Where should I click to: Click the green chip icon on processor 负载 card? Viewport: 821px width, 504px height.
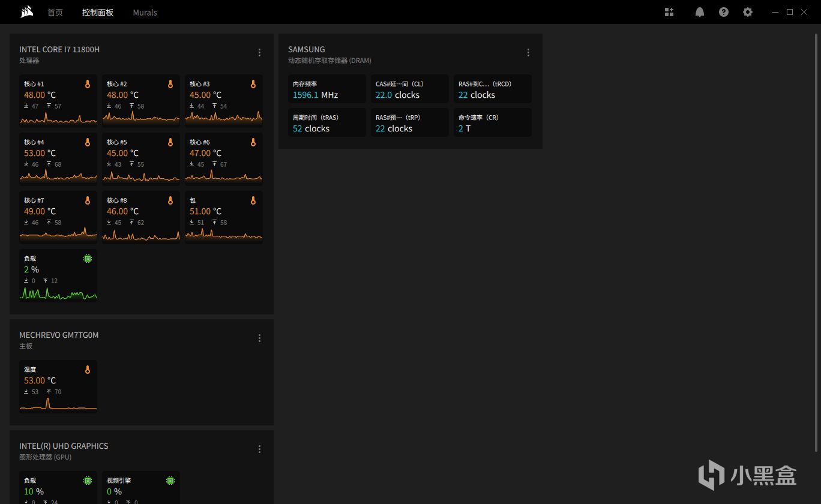(88, 259)
